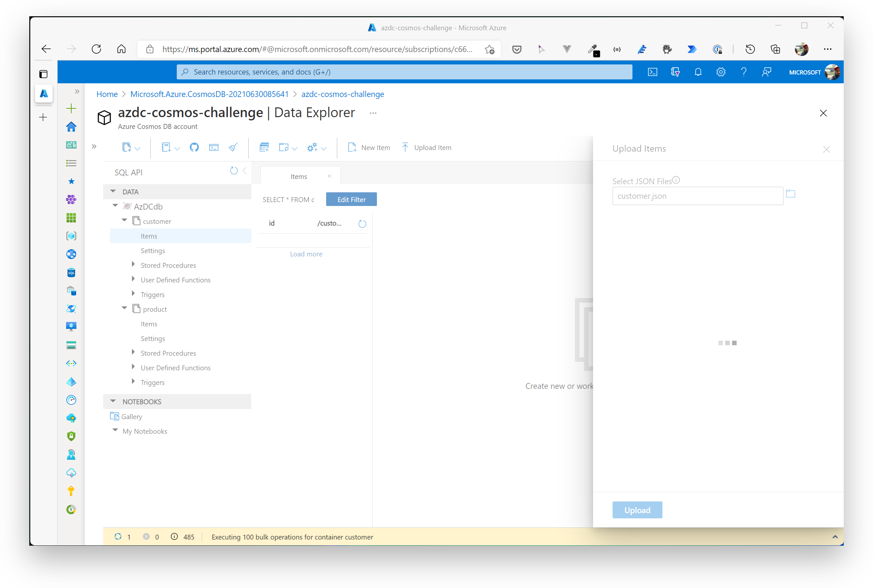This screenshot has height=588, width=873.
Task: Expand customer User Defined Functions
Action: (x=133, y=279)
